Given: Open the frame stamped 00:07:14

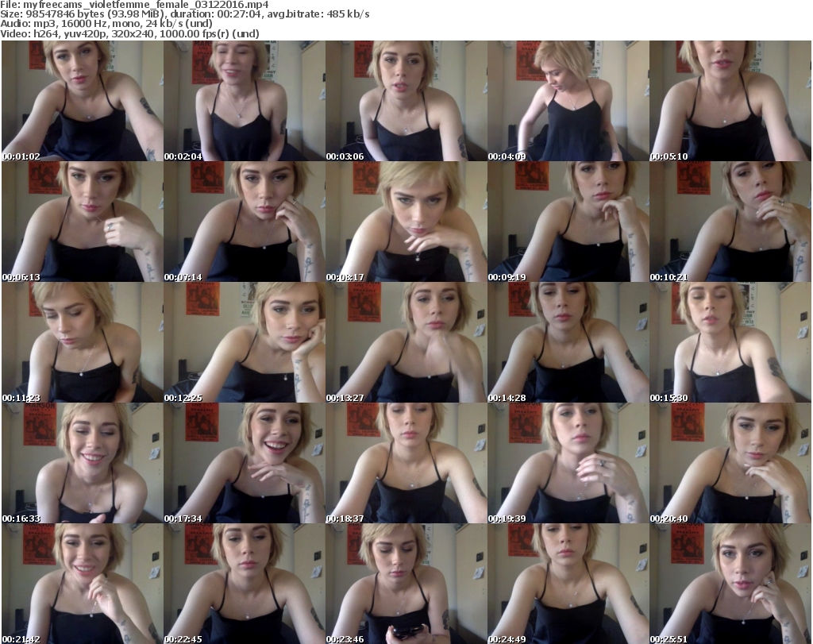Looking at the screenshot, I should pos(245,222).
